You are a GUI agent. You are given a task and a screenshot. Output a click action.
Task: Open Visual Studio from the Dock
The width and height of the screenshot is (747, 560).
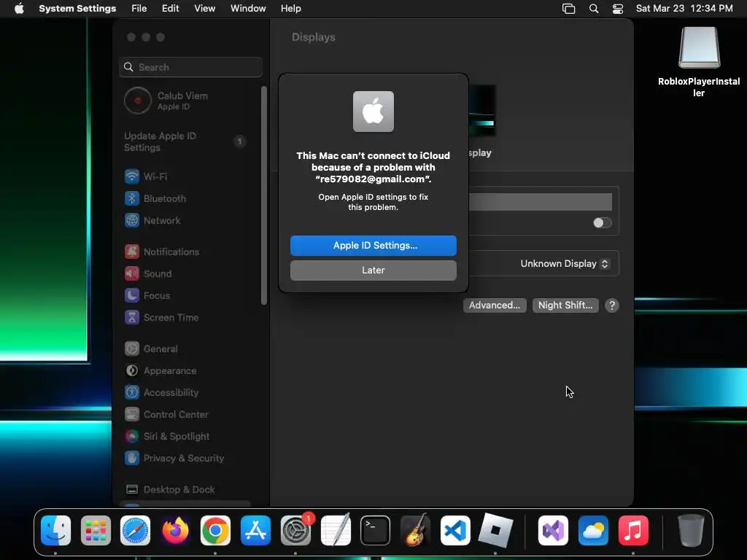(x=553, y=531)
